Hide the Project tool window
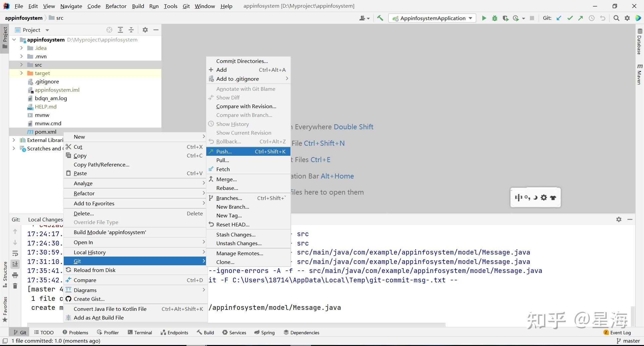 156,30
